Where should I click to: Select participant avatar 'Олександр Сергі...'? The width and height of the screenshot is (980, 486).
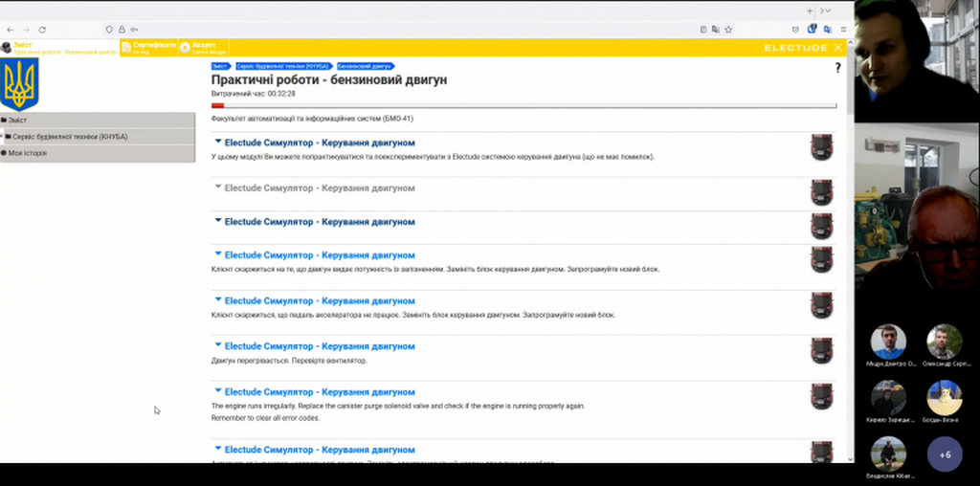(x=945, y=342)
